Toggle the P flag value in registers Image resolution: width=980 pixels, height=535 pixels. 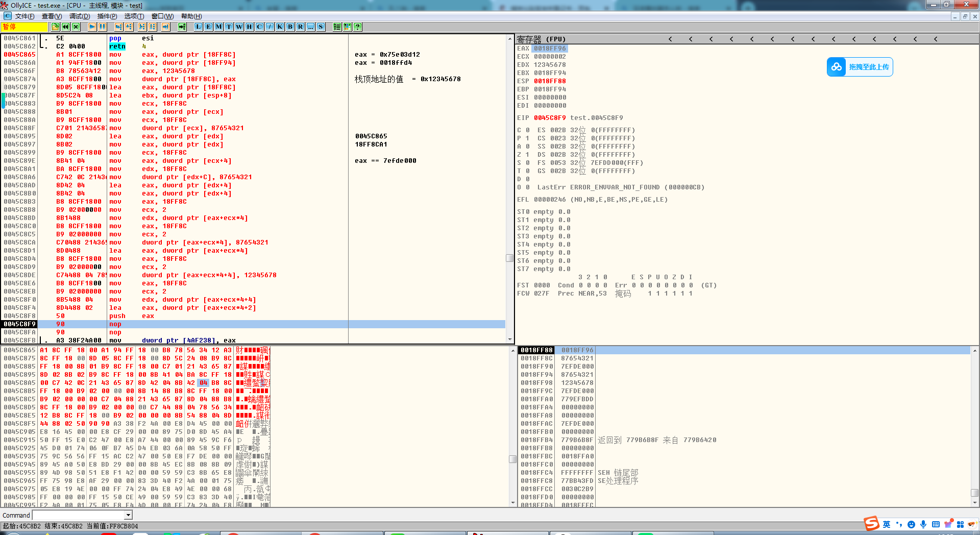[528, 138]
